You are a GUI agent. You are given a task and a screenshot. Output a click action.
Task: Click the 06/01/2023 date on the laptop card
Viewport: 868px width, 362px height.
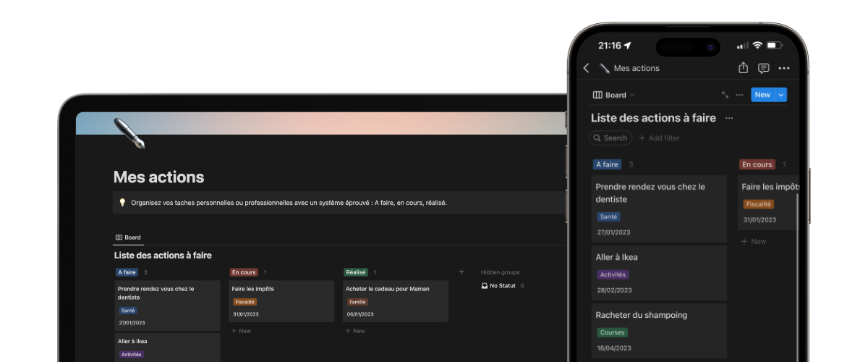[x=359, y=314]
